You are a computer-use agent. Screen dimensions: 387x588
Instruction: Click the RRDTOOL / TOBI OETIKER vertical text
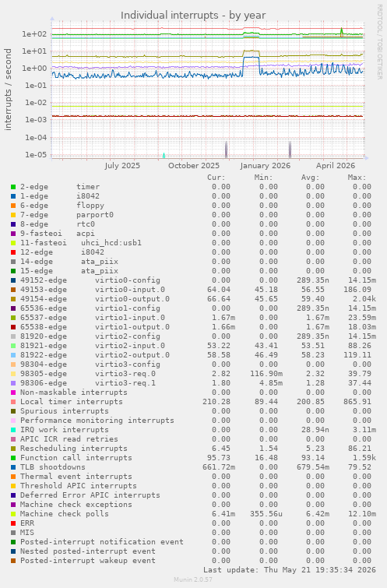click(379, 42)
